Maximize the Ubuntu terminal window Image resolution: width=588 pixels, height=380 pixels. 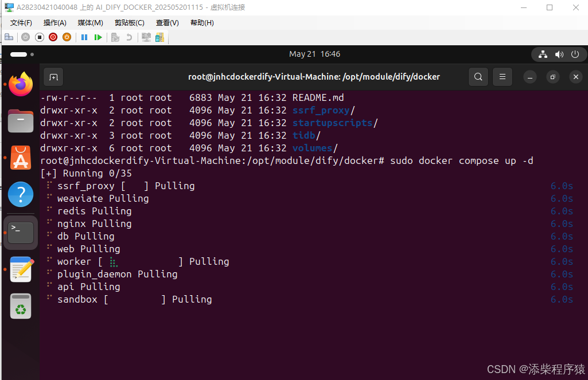[x=553, y=77]
